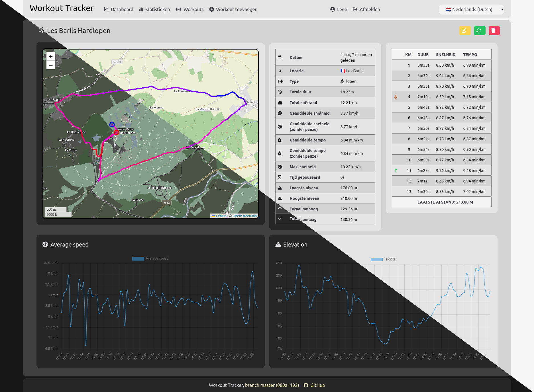Click the 9.26 km/h speed value
Image resolution: width=534 pixels, height=392 pixels.
click(445, 171)
